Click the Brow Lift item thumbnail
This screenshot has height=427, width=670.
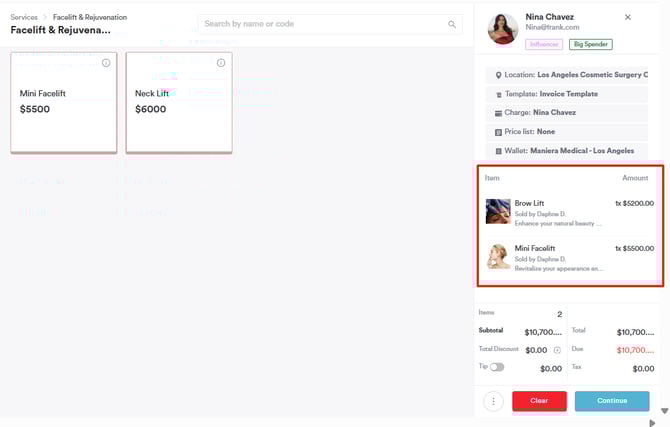point(497,211)
